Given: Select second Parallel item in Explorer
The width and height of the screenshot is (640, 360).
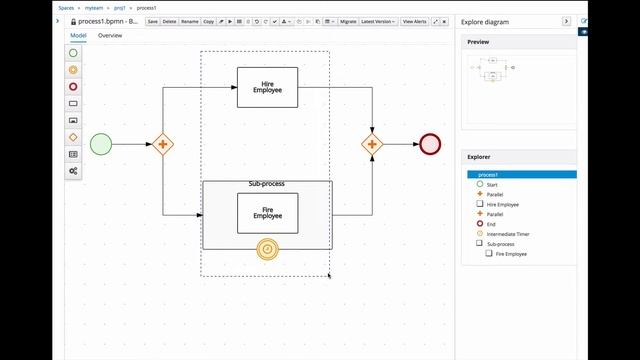Looking at the screenshot, I should click(x=495, y=214).
